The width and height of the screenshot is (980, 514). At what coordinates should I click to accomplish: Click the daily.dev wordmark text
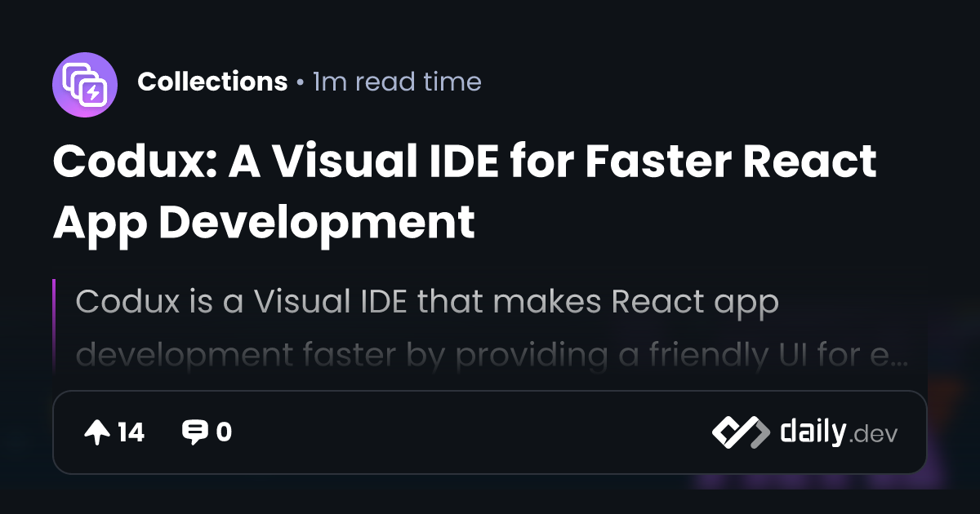tap(839, 432)
